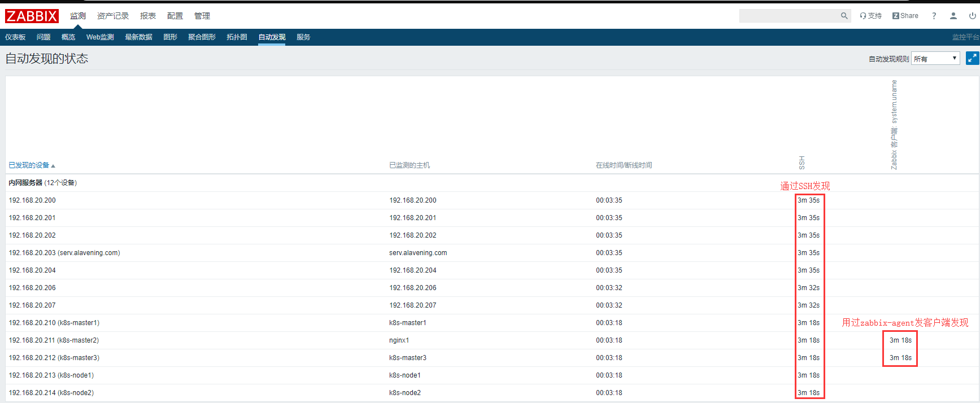The width and height of the screenshot is (980, 403).
Task: Open the 配置 top menu
Action: pos(175,16)
